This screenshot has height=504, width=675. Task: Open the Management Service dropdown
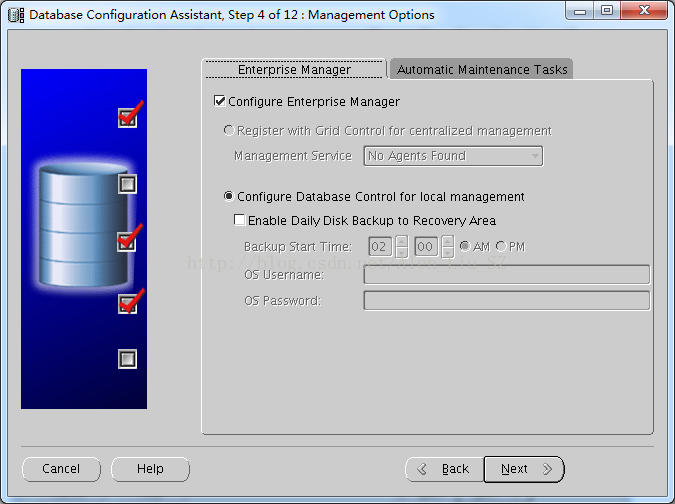pyautogui.click(x=453, y=156)
